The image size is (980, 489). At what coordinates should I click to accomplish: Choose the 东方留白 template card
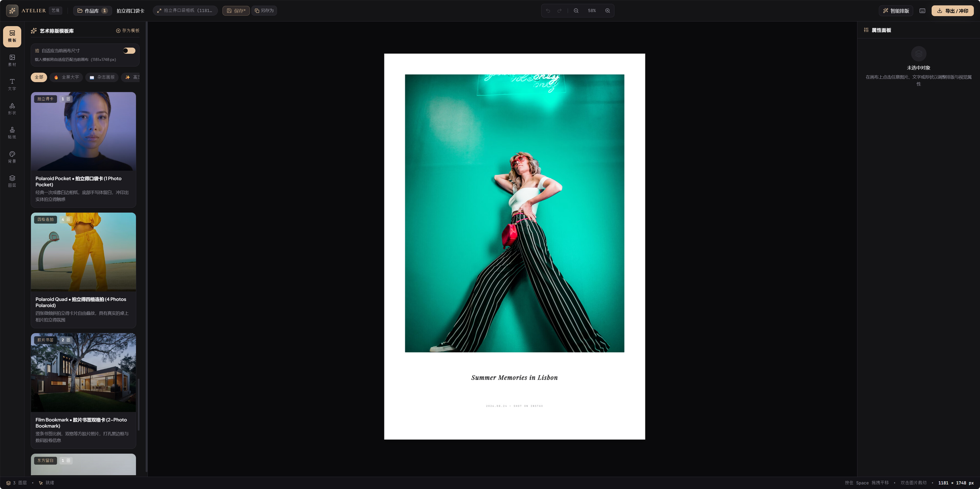coord(83,464)
